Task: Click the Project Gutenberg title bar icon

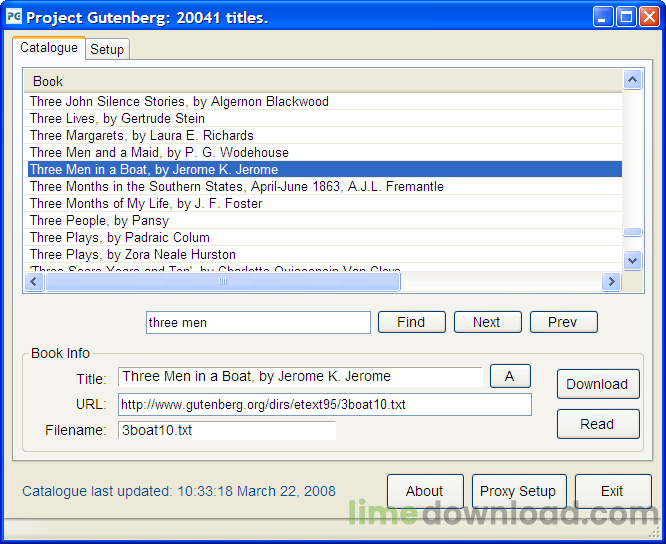Action: (x=14, y=17)
